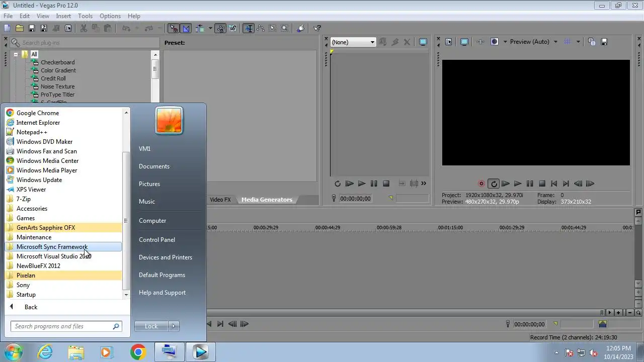Toggle Enable Snapping in toolbar
The image size is (644, 362).
point(173,29)
